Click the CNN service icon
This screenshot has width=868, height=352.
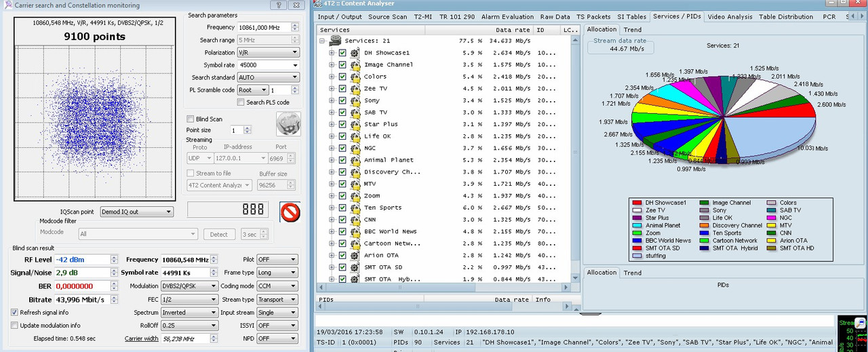tap(355, 220)
